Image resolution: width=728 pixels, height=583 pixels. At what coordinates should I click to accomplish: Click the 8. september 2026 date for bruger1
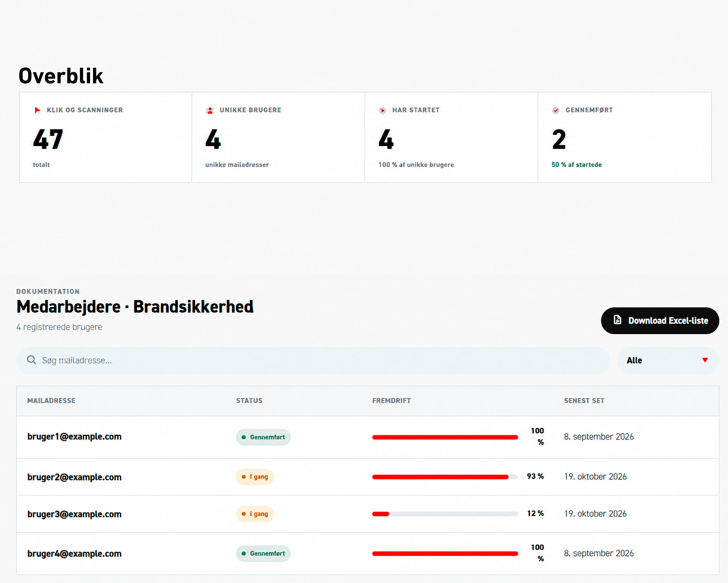(x=599, y=437)
